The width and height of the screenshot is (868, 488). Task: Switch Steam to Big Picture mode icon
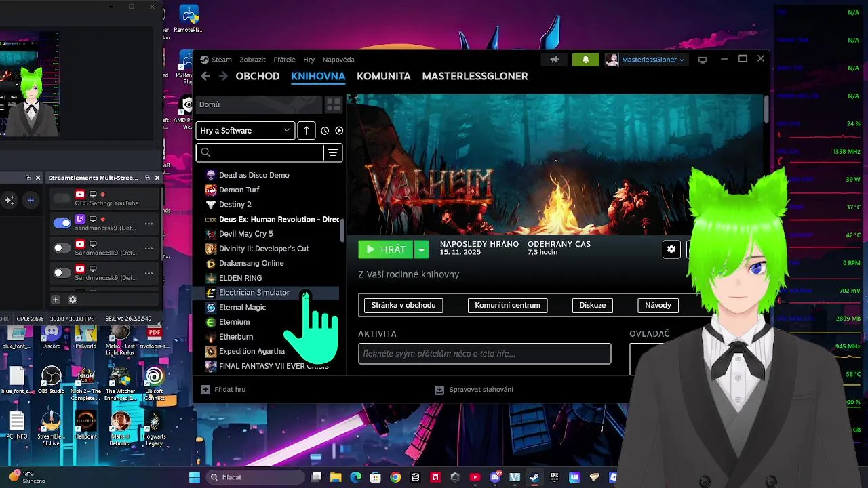click(703, 60)
